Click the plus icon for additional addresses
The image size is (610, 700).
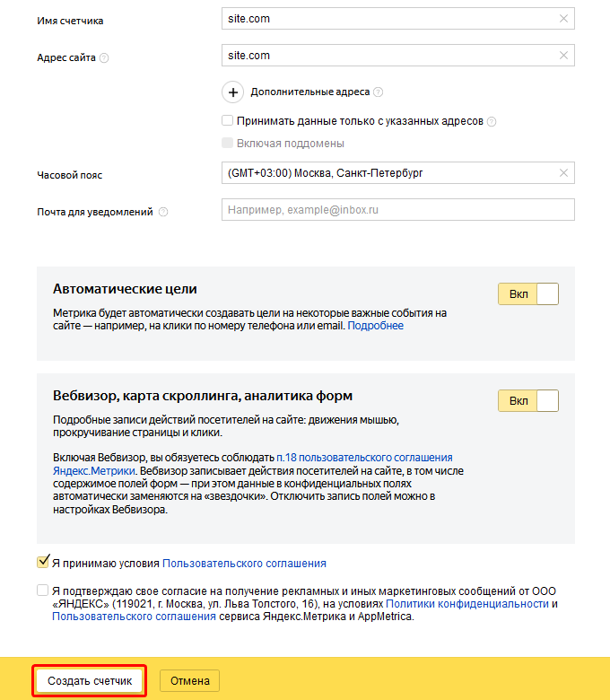[233, 92]
